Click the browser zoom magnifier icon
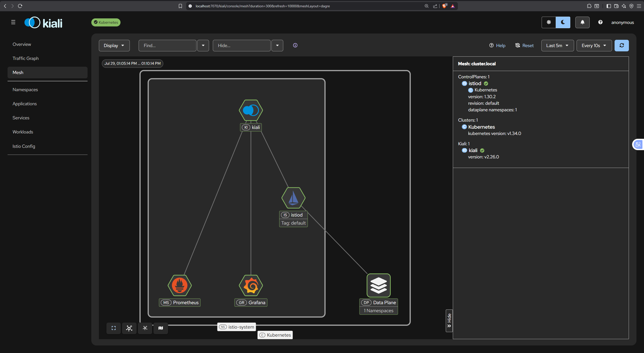This screenshot has width=644, height=353. coord(427,6)
